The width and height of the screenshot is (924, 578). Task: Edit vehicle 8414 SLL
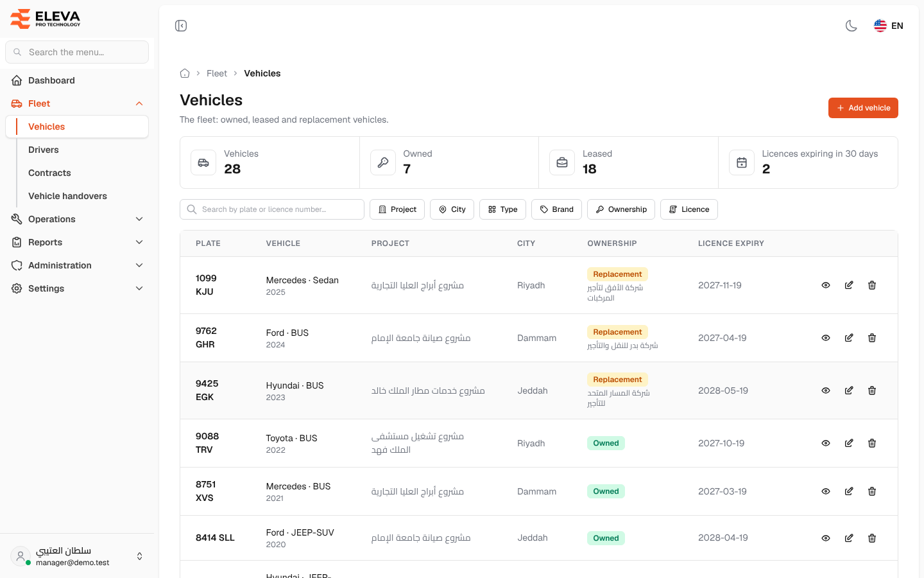(849, 538)
